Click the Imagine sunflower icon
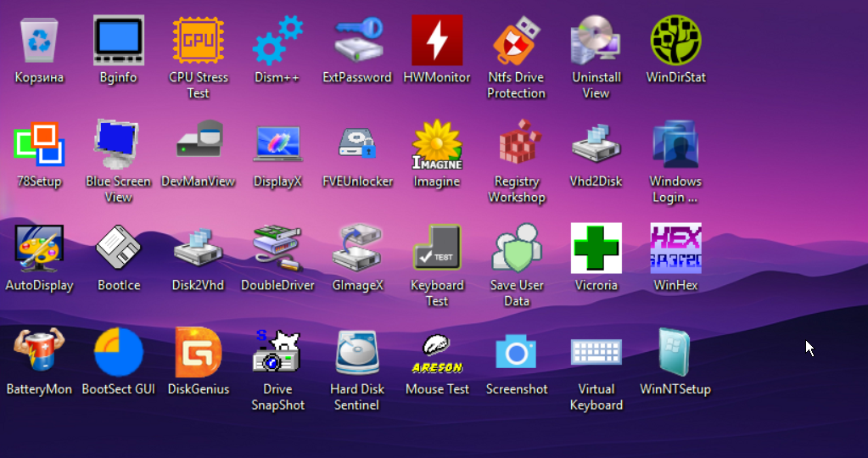This screenshot has width=868, height=458. (437, 144)
